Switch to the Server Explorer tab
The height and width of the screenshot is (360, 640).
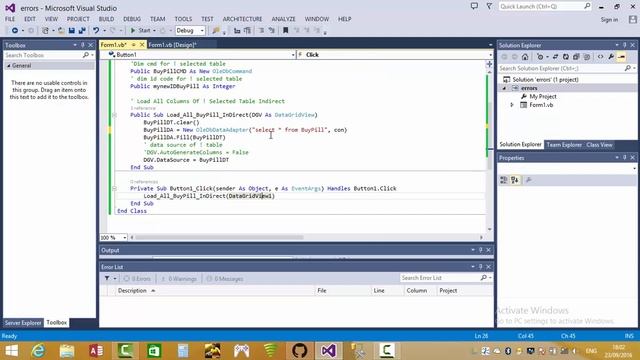point(23,323)
